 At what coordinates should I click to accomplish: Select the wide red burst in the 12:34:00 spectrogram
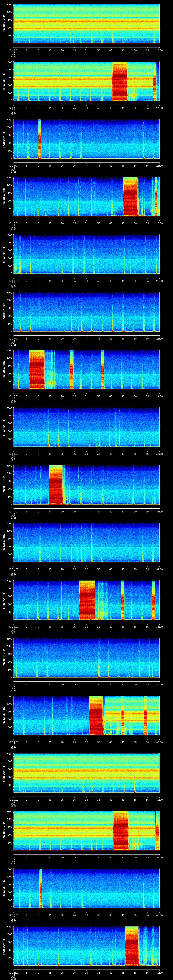(96, 715)
